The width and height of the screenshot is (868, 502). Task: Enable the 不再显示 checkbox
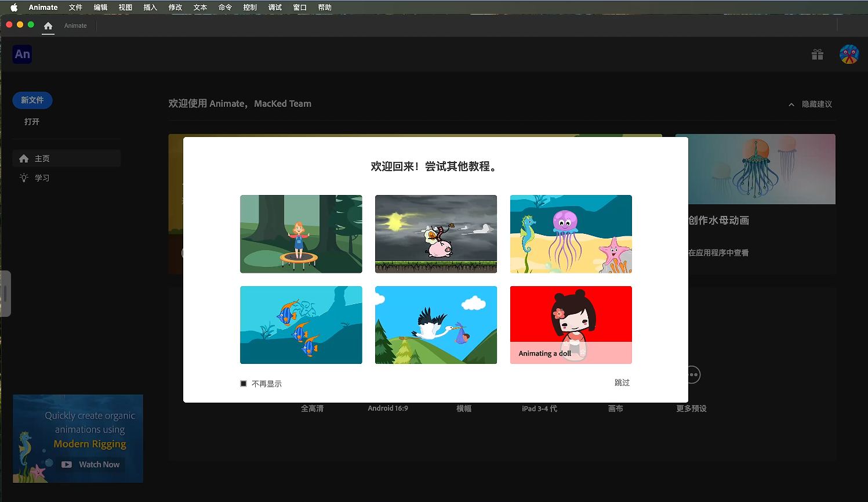point(244,384)
